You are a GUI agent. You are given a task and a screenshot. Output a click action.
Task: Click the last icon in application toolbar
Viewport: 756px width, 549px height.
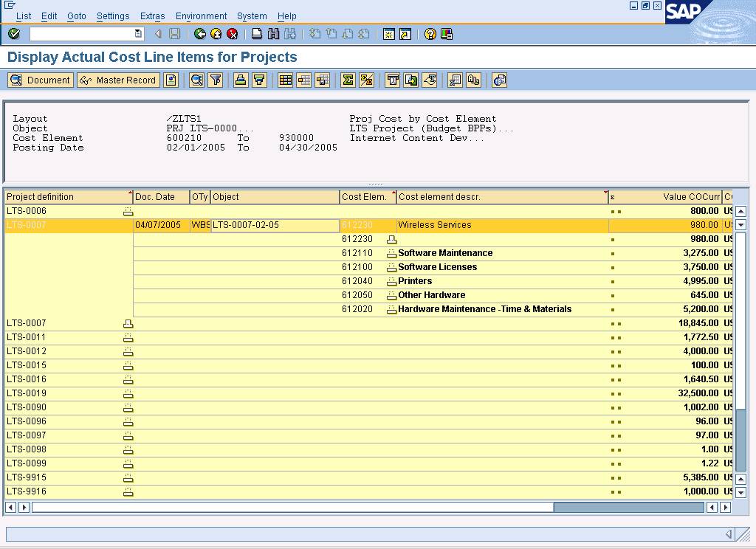[x=500, y=80]
